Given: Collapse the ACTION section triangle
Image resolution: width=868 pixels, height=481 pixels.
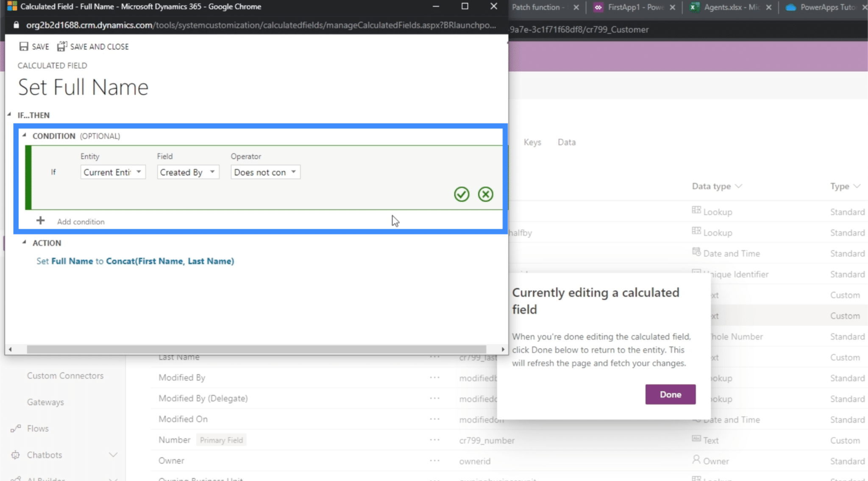Looking at the screenshot, I should point(24,242).
